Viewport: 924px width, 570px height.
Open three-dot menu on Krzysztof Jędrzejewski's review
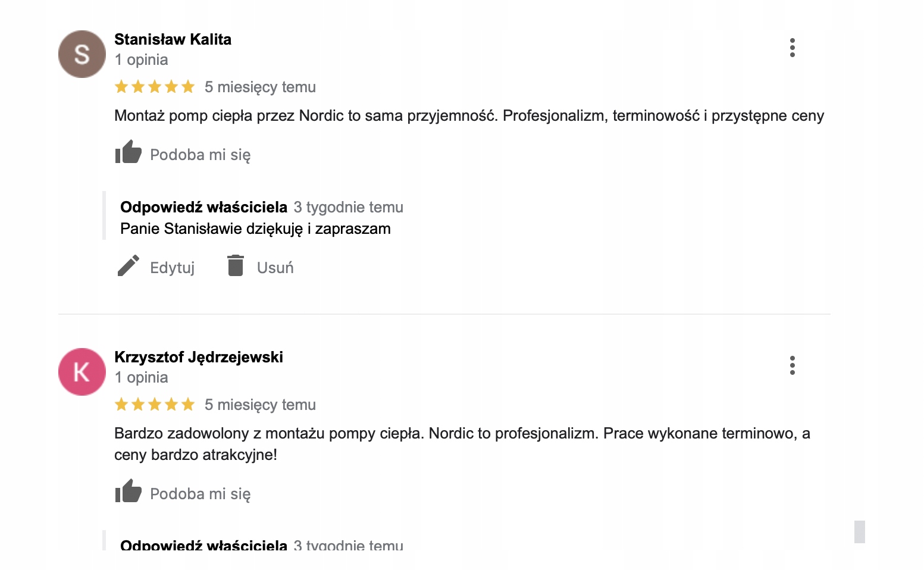(x=792, y=365)
